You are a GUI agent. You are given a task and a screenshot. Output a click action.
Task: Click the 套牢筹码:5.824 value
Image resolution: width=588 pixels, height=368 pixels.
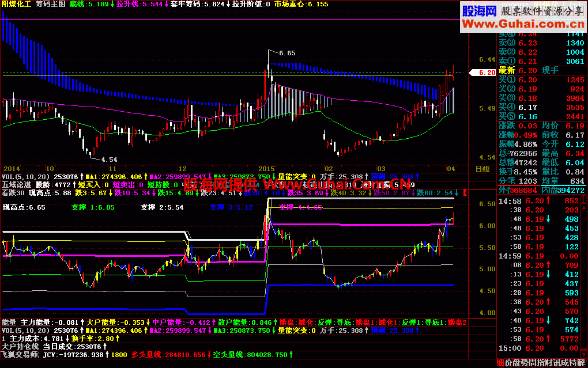(197, 4)
